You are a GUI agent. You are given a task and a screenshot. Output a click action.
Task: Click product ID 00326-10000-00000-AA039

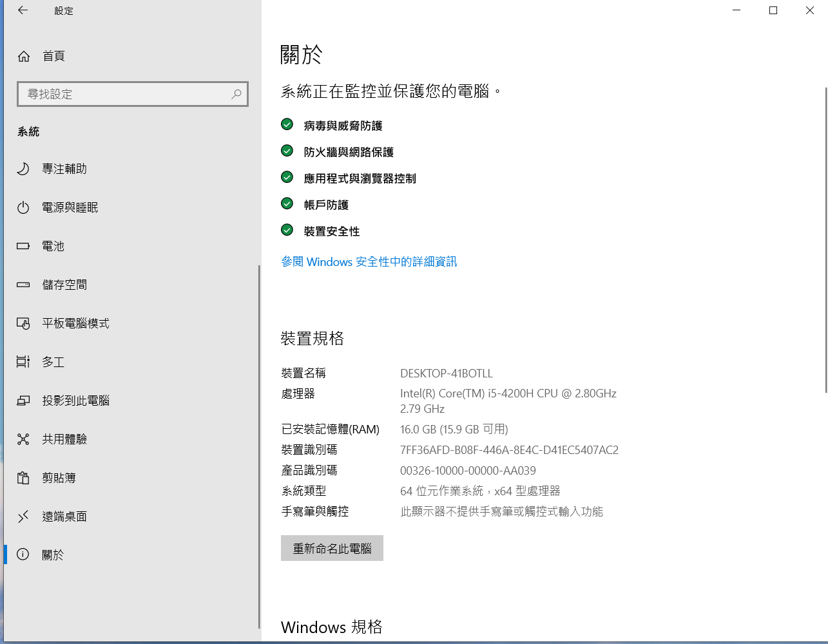click(468, 471)
